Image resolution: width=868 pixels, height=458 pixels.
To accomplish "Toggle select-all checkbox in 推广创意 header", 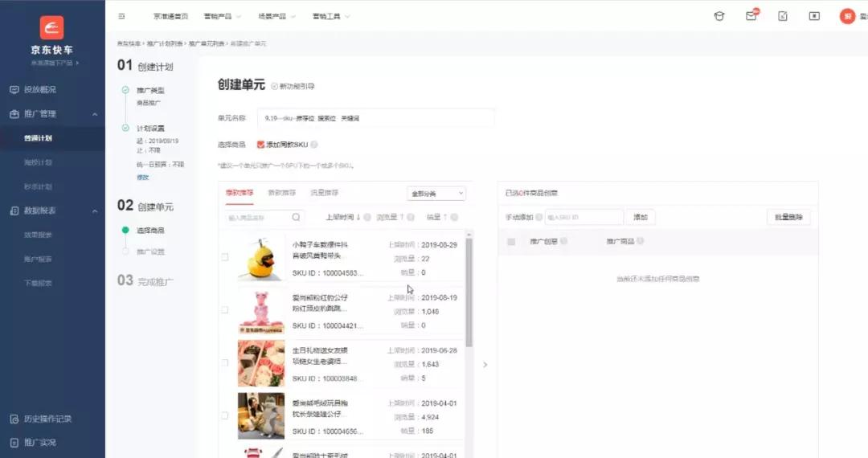I will [x=511, y=242].
